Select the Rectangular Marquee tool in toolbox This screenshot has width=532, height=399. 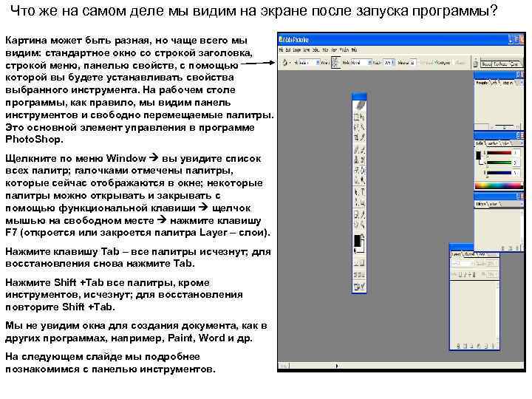(356, 117)
